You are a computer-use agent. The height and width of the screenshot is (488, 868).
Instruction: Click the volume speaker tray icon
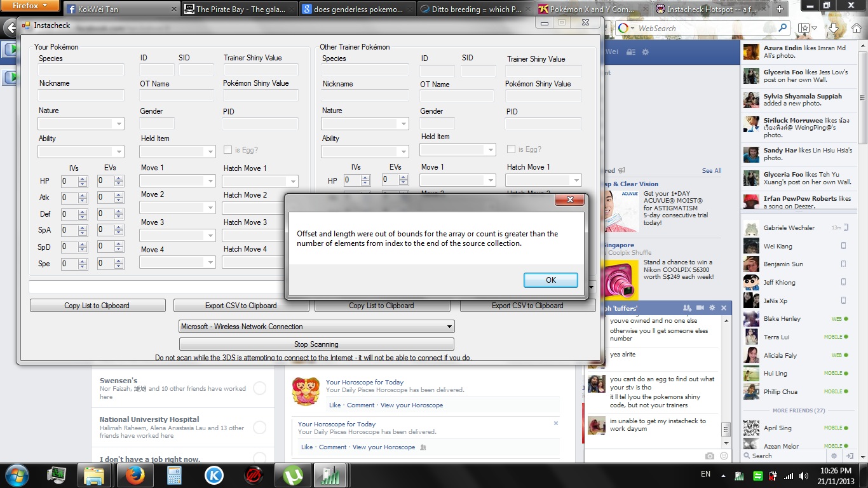tap(804, 475)
